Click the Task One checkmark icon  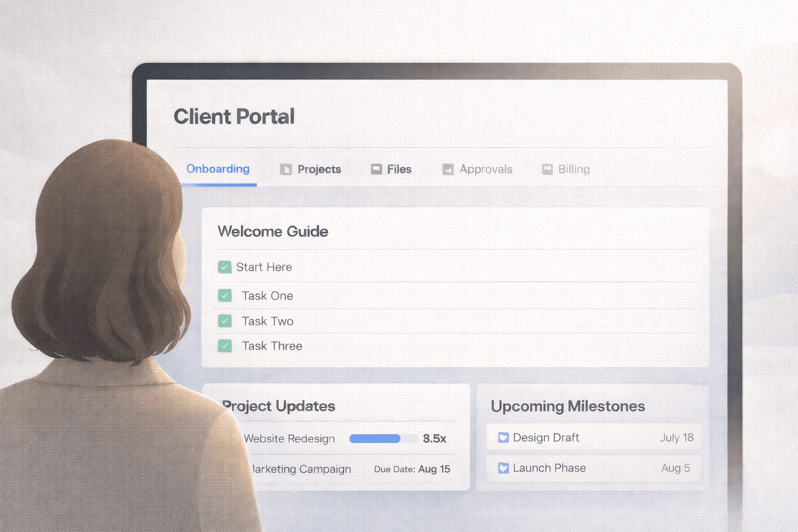(224, 295)
